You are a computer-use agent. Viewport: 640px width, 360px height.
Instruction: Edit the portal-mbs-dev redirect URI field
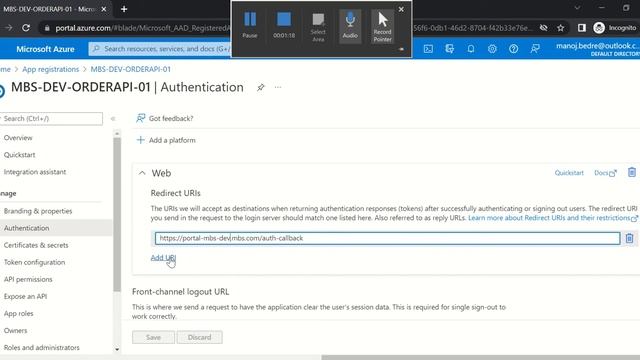387,238
